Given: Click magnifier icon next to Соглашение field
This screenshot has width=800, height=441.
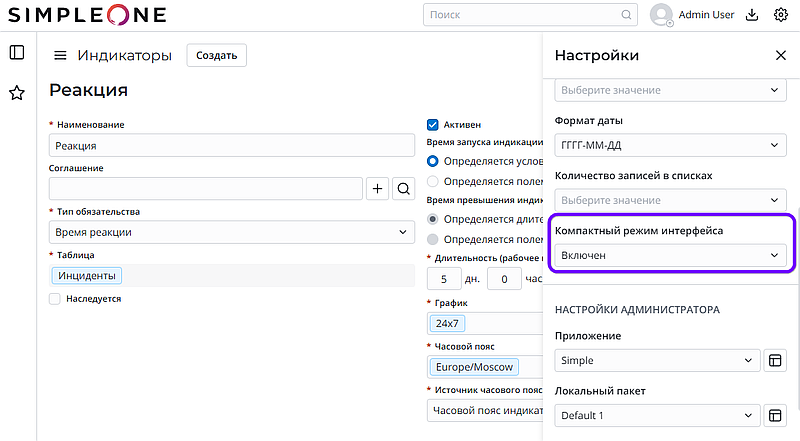Looking at the screenshot, I should (x=403, y=188).
